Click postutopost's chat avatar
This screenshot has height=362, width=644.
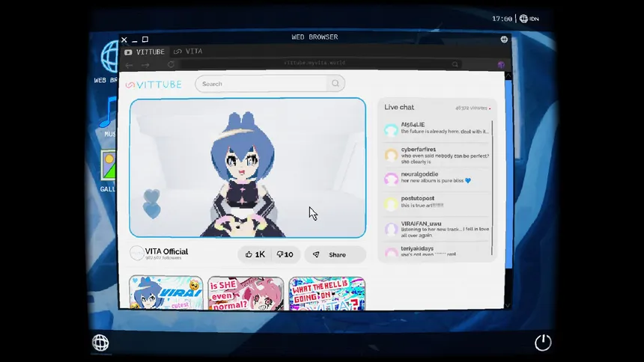click(x=391, y=203)
